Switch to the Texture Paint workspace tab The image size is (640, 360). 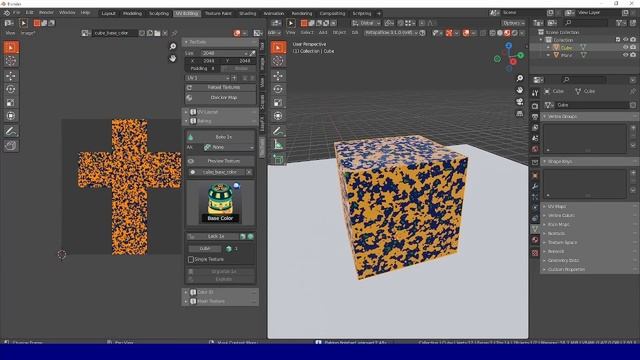click(x=218, y=13)
